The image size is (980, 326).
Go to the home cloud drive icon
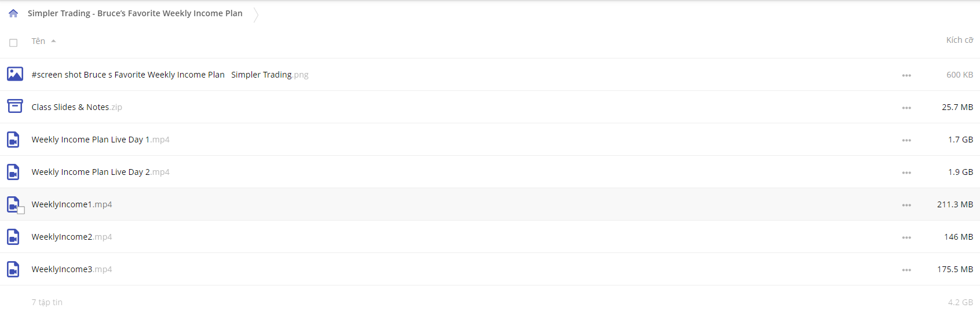coord(13,13)
